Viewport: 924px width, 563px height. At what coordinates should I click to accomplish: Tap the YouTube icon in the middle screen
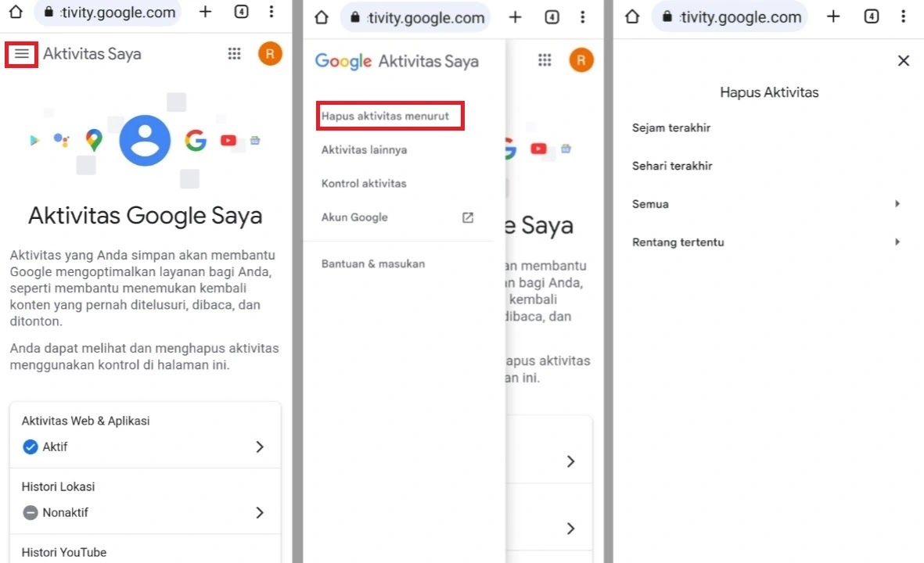pos(538,149)
